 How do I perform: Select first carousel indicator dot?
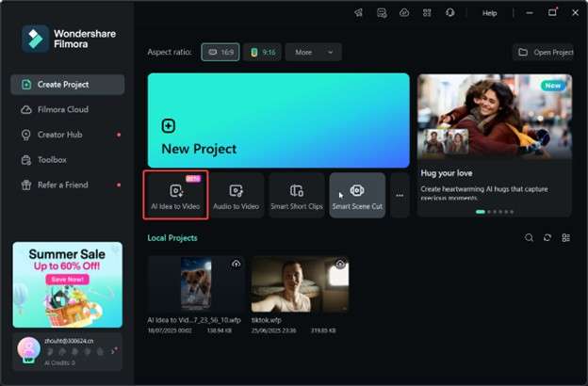(x=480, y=212)
